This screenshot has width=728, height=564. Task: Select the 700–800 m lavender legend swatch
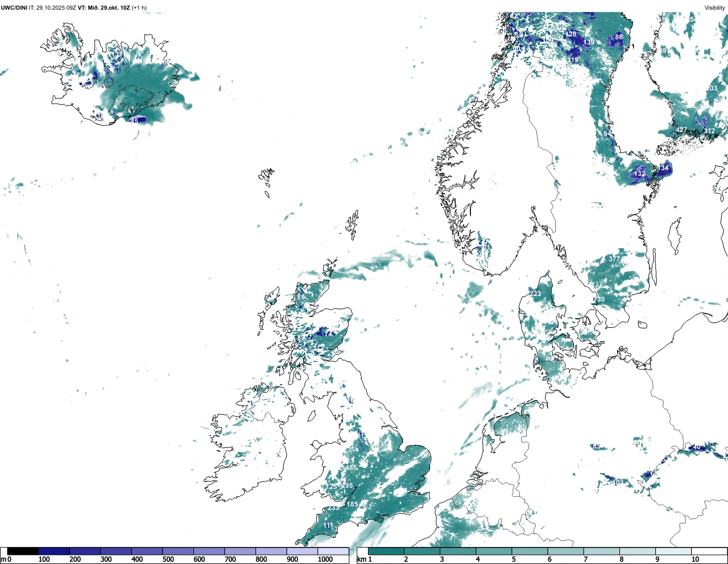tap(240, 551)
